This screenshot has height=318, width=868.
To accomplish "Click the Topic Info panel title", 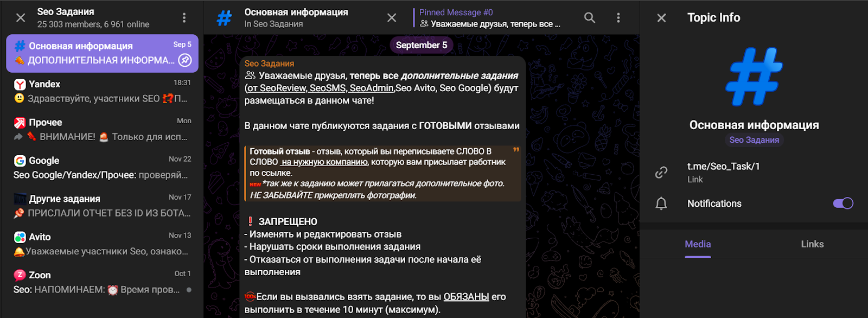I will coord(713,17).
